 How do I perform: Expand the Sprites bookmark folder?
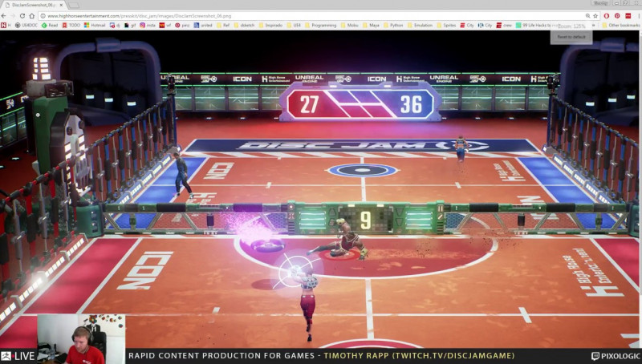(x=446, y=26)
